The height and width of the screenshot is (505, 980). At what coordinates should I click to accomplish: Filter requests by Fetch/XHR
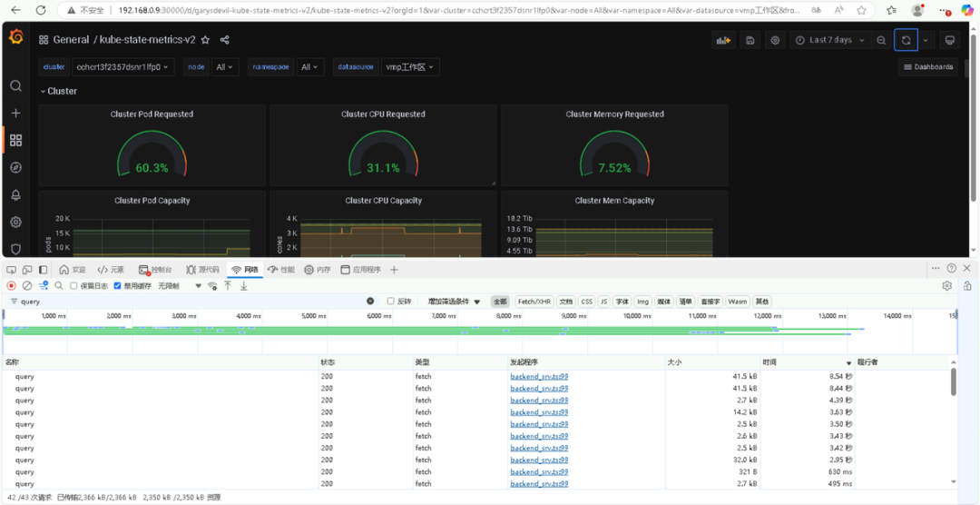535,301
